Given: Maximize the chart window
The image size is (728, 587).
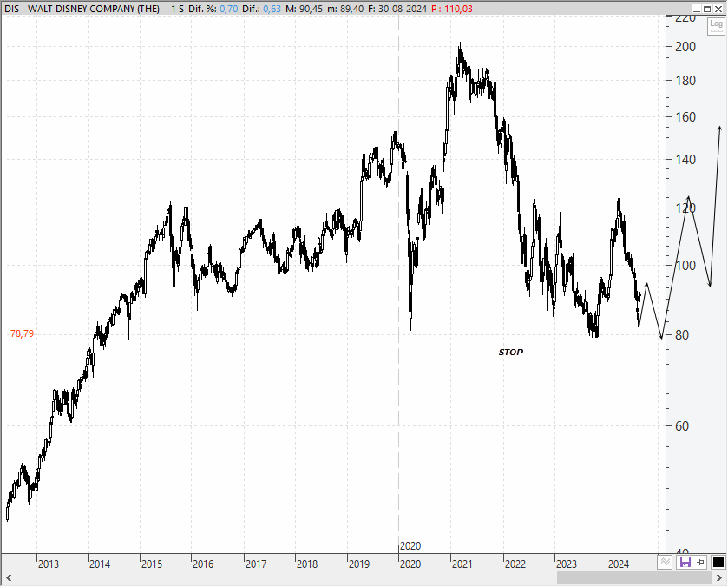Looking at the screenshot, I should tap(707, 9).
